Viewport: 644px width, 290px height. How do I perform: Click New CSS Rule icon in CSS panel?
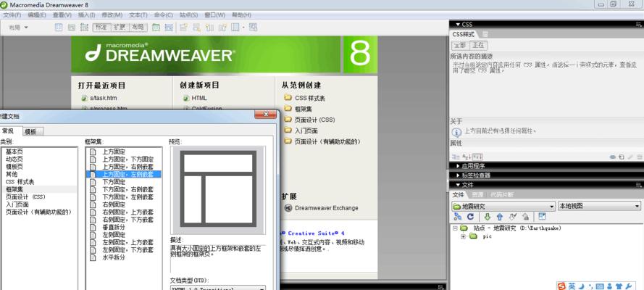click(x=621, y=157)
